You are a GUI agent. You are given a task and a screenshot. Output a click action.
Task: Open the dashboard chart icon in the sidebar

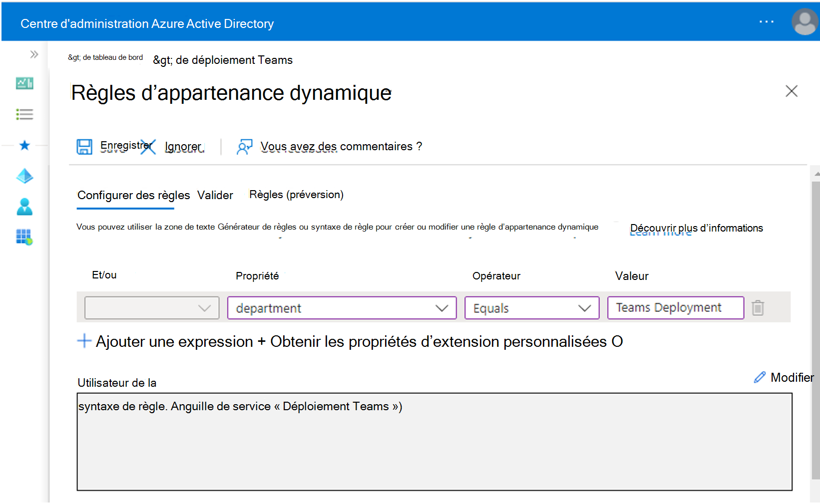(x=24, y=83)
